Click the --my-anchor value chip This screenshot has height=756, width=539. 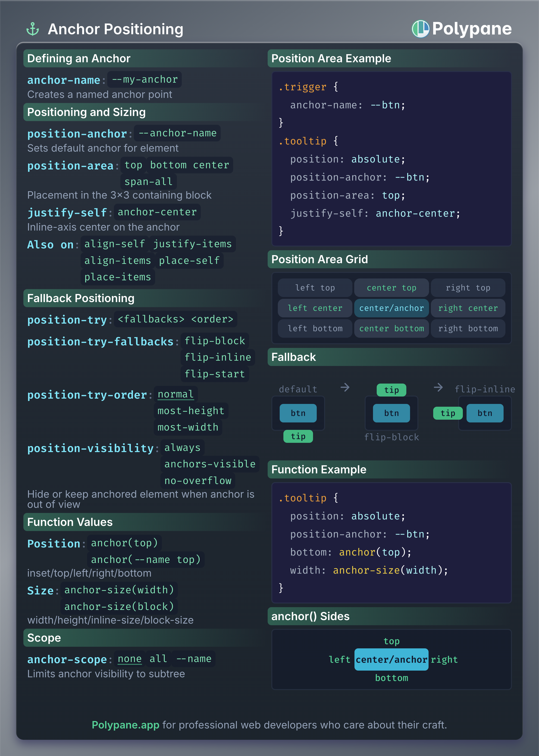point(145,80)
